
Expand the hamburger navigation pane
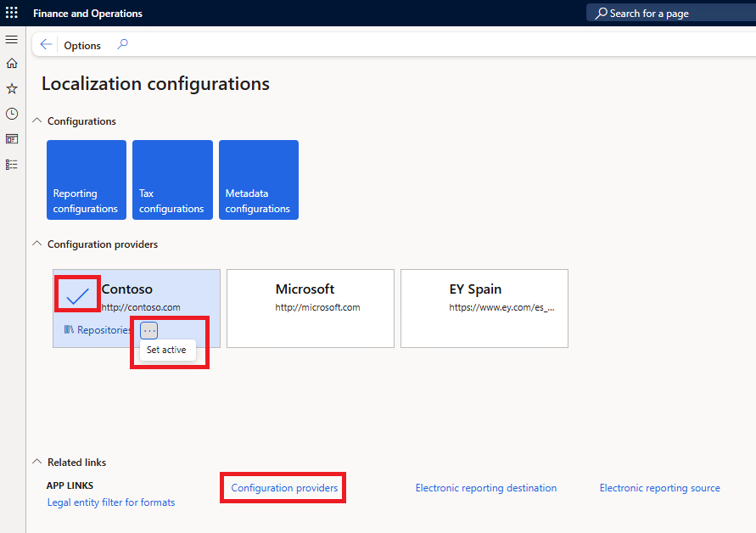[12, 40]
